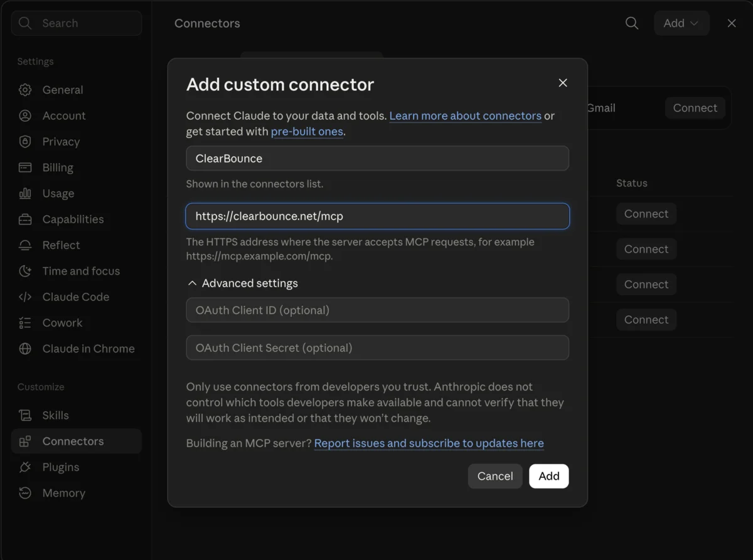This screenshot has height=560, width=753.
Task: Open the Usage section
Action: pos(77,193)
